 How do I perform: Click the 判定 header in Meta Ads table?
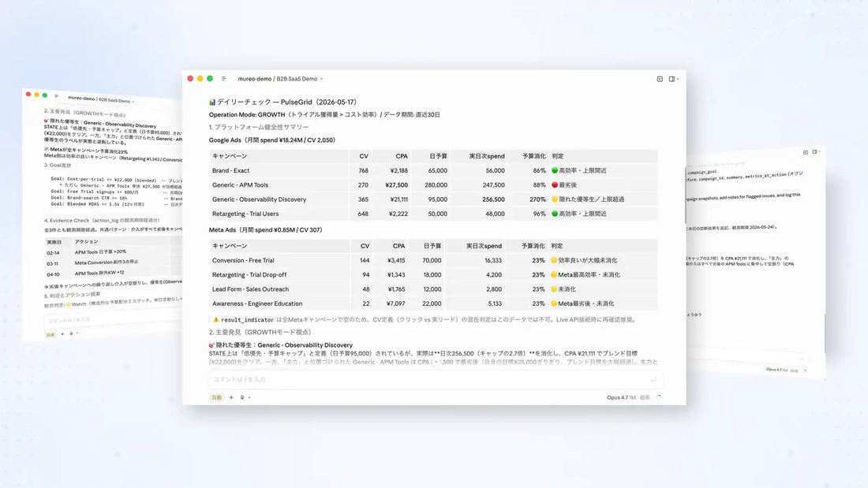[x=557, y=246]
